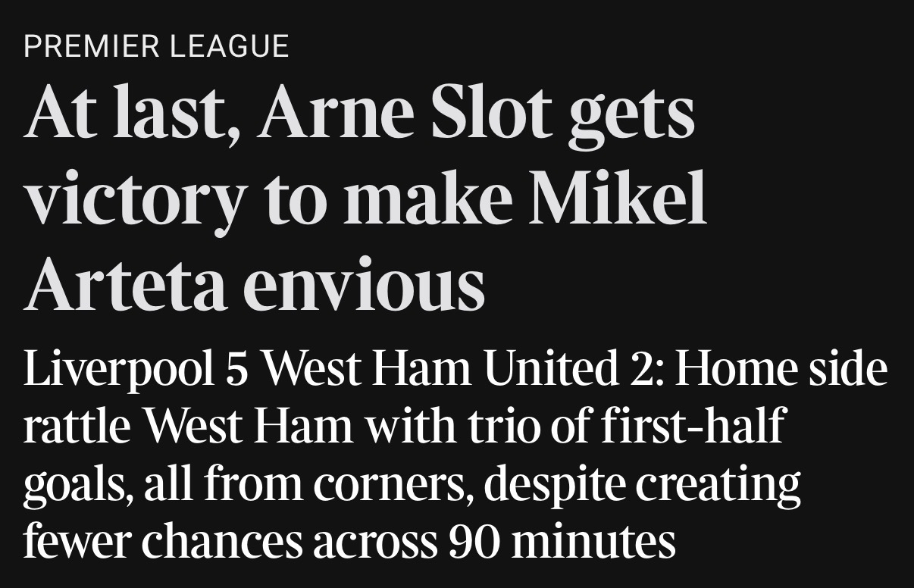The height and width of the screenshot is (588, 914).
Task: Click "Home side" in the summary
Action: coord(782,371)
